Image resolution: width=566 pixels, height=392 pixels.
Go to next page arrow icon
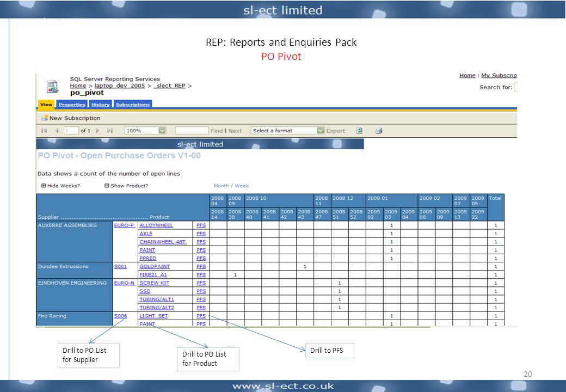(97, 131)
